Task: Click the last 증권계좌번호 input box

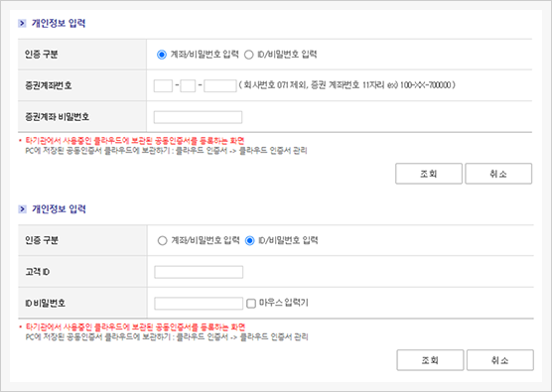Action: [x=220, y=86]
